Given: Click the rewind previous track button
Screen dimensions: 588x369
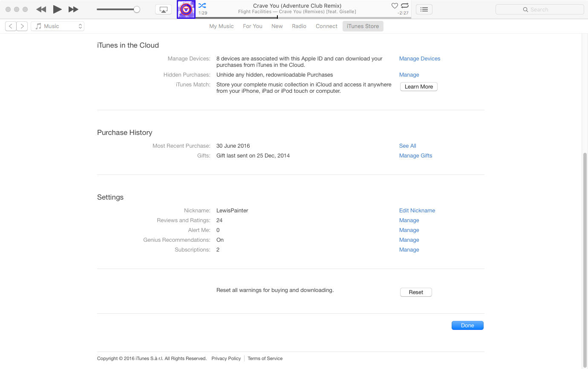Looking at the screenshot, I should coord(41,9).
